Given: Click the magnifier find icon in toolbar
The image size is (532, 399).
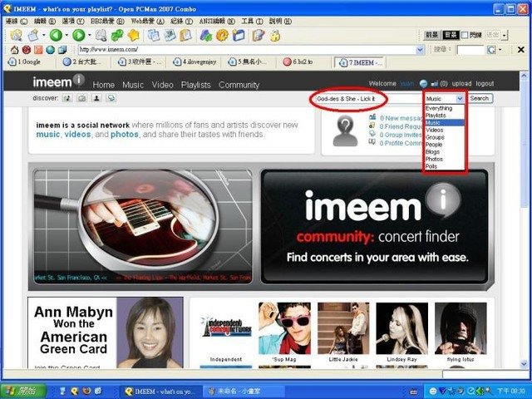Looking at the screenshot, I should pyautogui.click(x=101, y=35).
